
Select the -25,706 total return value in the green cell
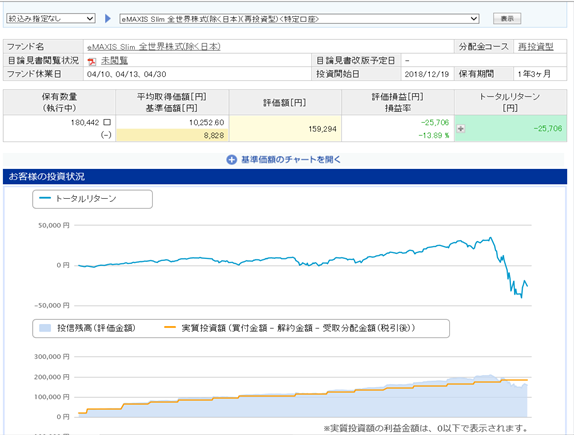[548, 129]
